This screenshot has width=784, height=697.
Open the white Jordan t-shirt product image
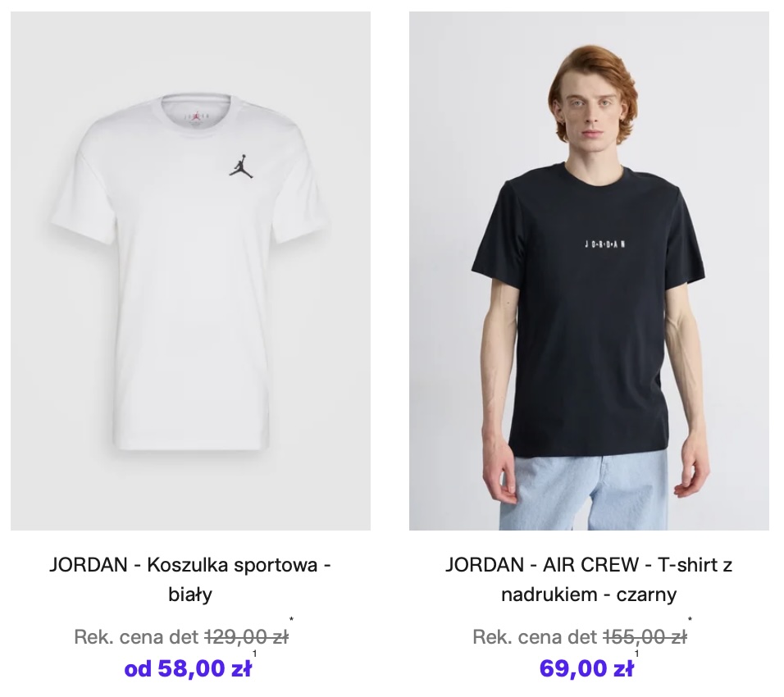[190, 271]
